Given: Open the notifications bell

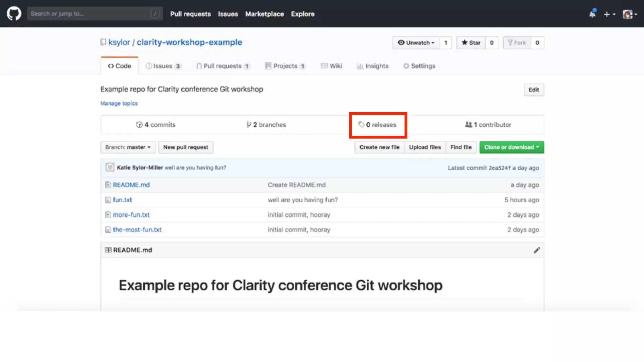Looking at the screenshot, I should (x=592, y=14).
